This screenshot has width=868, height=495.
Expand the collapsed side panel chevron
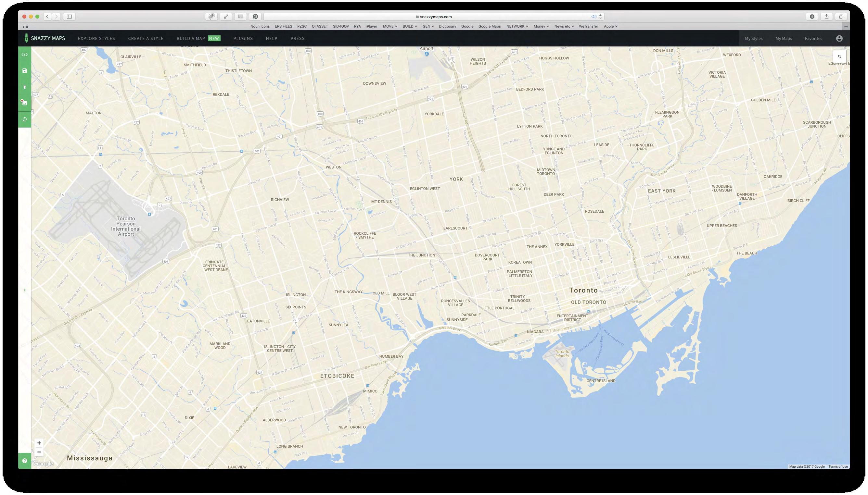coord(24,290)
